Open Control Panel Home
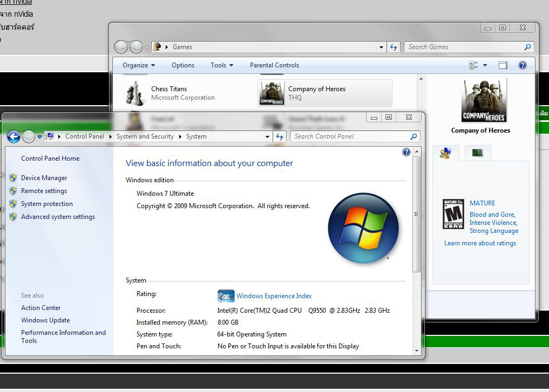 pos(50,159)
